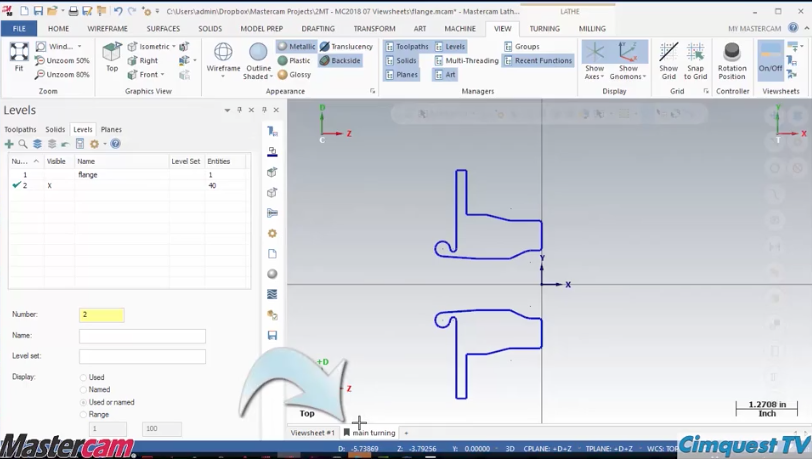Click Level Name input field
Screen dimensions: 812x459
click(142, 336)
